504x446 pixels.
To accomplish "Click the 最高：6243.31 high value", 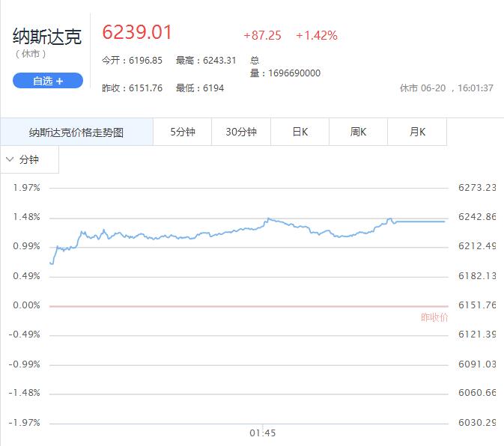I will coord(206,61).
